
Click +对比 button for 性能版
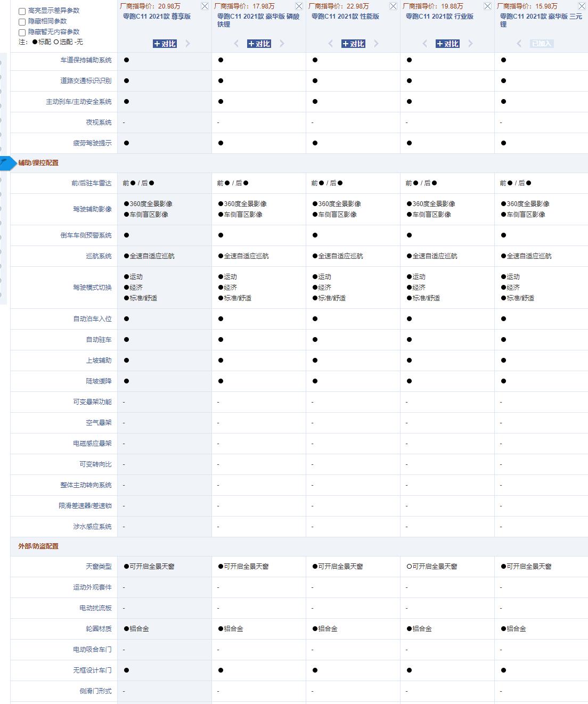353,44
